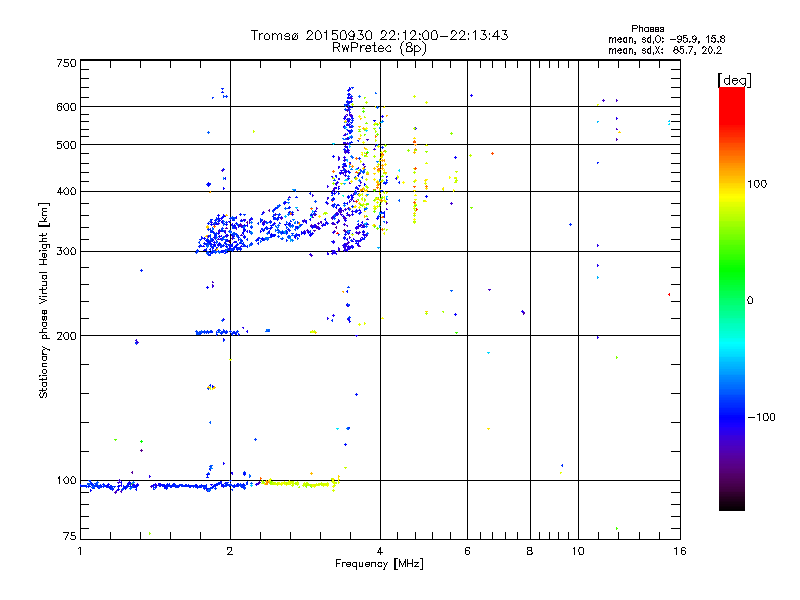Click the "[deg]" colorbar unit label
This screenshot has width=800, height=600.
coord(734,80)
